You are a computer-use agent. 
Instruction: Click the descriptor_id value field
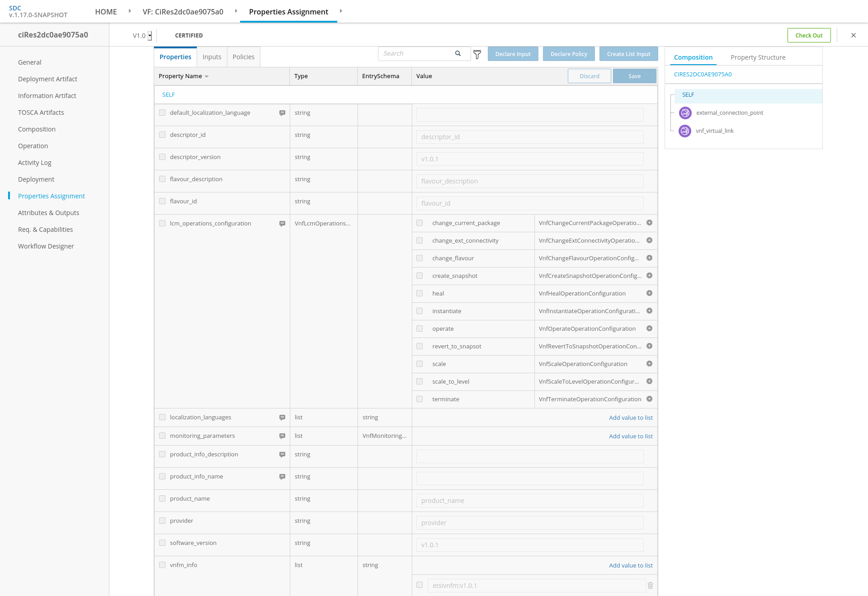pyautogui.click(x=530, y=137)
